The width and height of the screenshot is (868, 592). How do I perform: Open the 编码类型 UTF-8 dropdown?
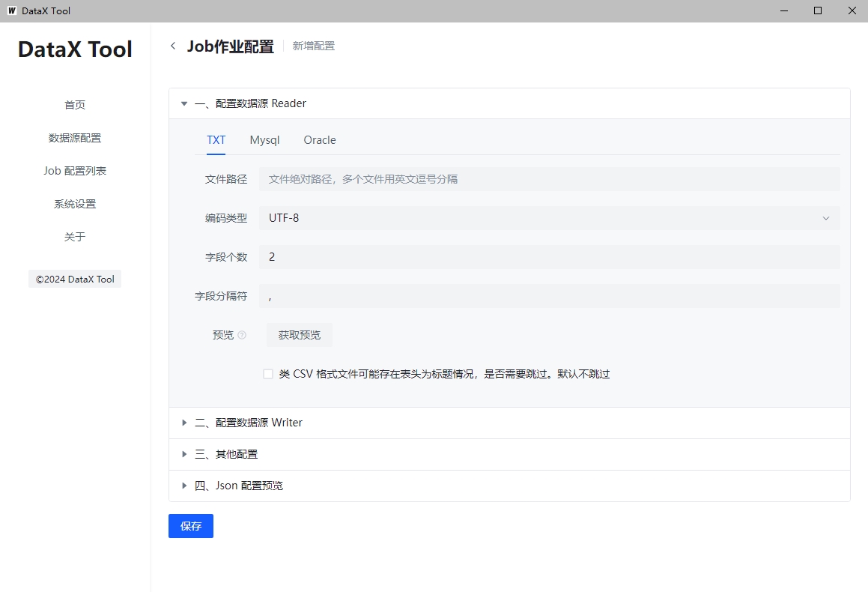point(549,218)
